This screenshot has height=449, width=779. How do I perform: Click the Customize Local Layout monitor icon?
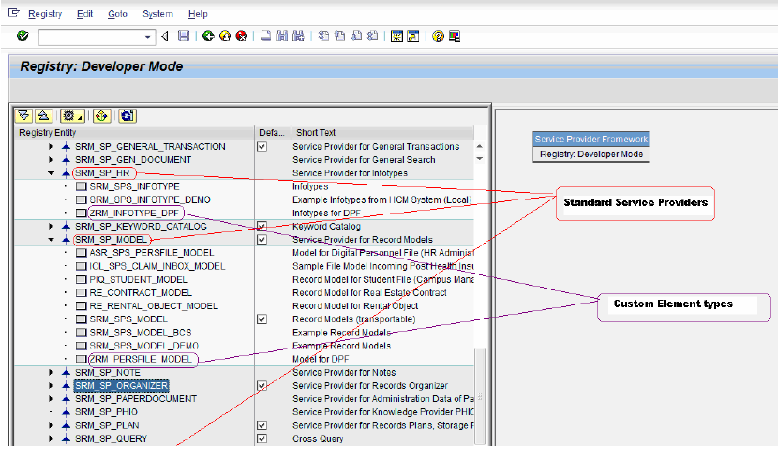454,36
